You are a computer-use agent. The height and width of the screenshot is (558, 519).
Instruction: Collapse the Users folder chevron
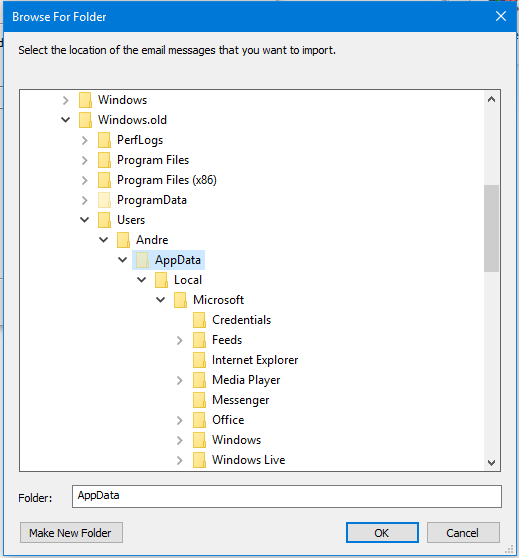click(x=84, y=220)
